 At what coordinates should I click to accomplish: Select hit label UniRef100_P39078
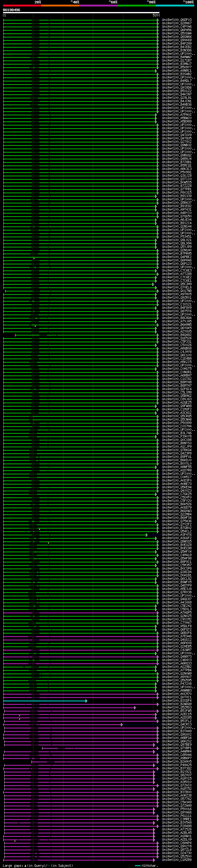click(177, 436)
